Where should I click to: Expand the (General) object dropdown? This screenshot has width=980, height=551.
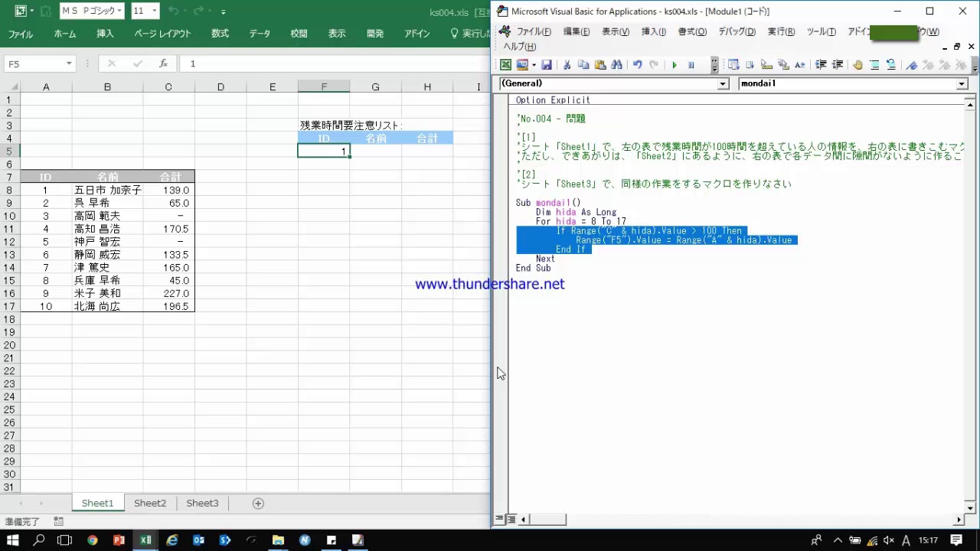[x=723, y=84]
